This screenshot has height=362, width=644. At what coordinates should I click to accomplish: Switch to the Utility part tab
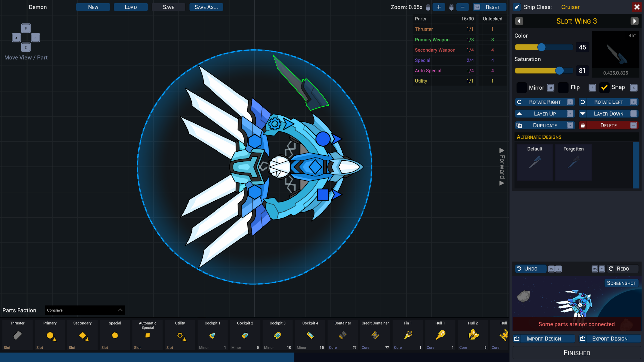tap(180, 335)
